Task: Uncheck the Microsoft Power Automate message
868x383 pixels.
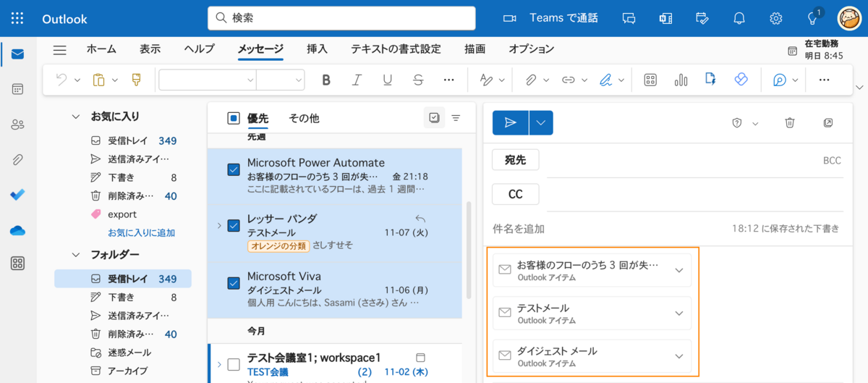Action: (x=234, y=169)
